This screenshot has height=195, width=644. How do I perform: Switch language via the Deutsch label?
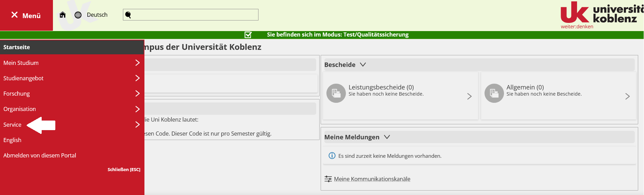[97, 15]
